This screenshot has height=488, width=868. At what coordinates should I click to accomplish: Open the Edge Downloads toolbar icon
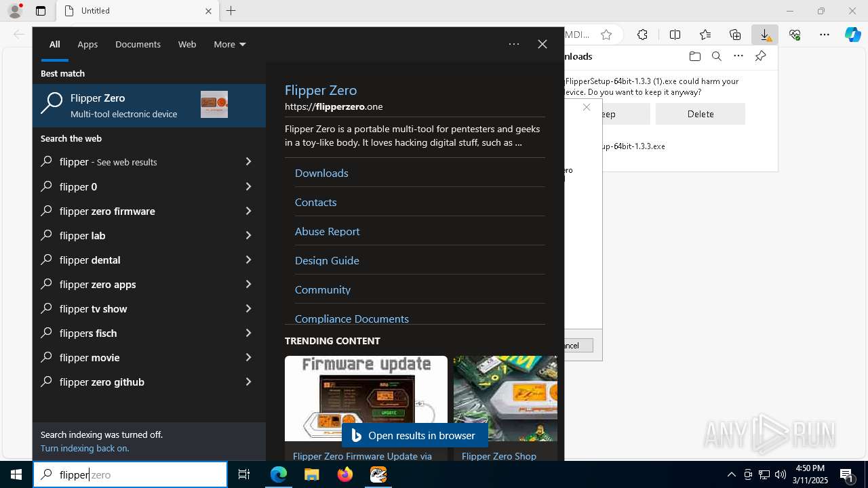tap(765, 35)
